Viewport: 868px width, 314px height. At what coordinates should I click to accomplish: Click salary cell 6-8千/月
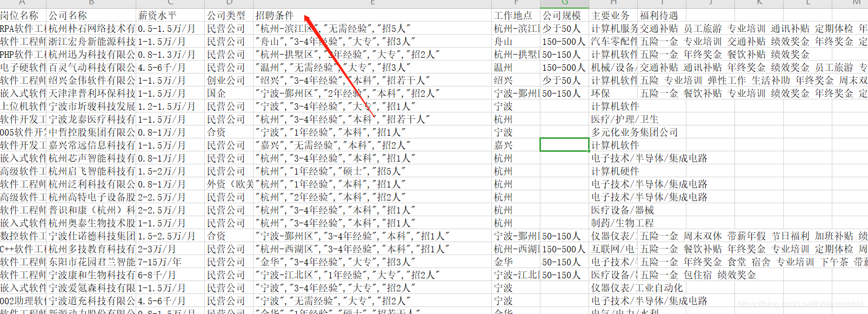point(171,275)
